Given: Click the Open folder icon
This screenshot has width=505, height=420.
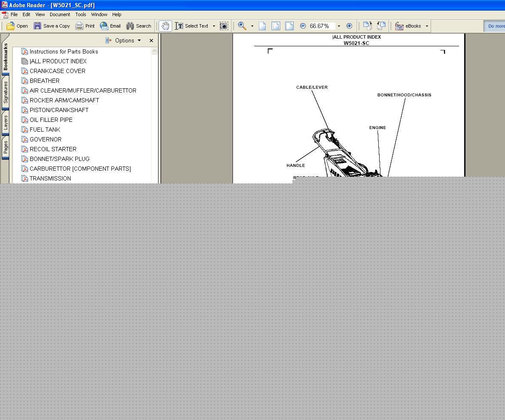Looking at the screenshot, I should pos(10,26).
